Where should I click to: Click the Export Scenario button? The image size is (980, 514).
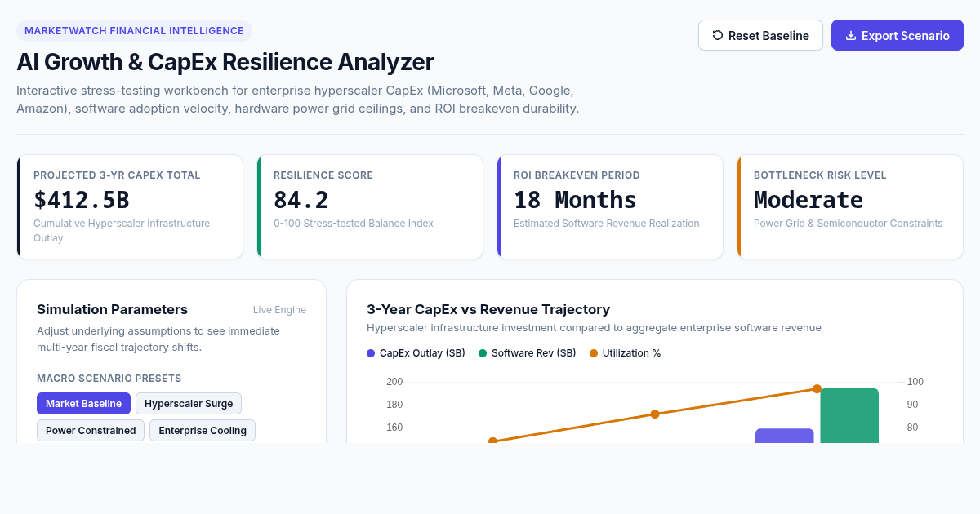click(898, 35)
